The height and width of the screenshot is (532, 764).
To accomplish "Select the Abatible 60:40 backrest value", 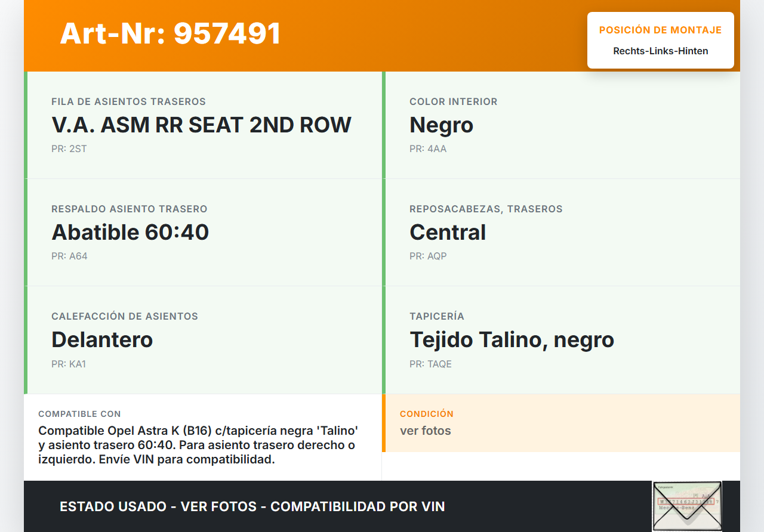I will (130, 233).
